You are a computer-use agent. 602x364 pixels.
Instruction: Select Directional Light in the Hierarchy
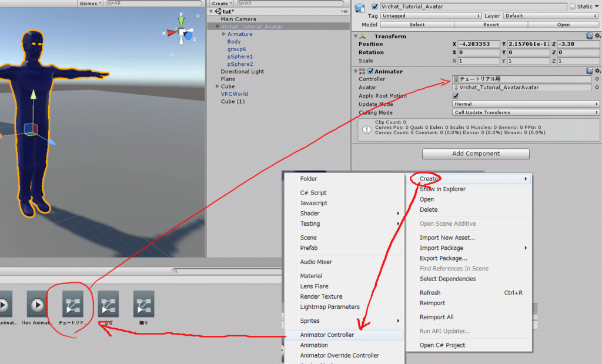(x=242, y=71)
